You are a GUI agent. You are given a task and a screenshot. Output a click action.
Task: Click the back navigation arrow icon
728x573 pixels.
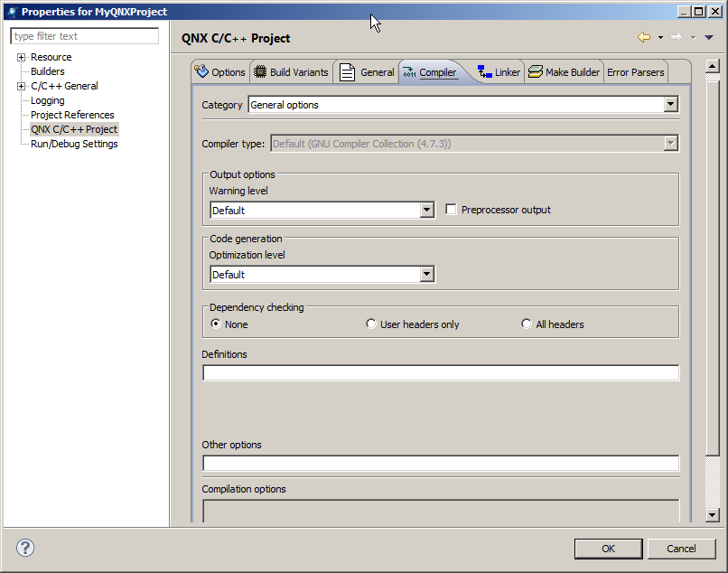tap(644, 37)
